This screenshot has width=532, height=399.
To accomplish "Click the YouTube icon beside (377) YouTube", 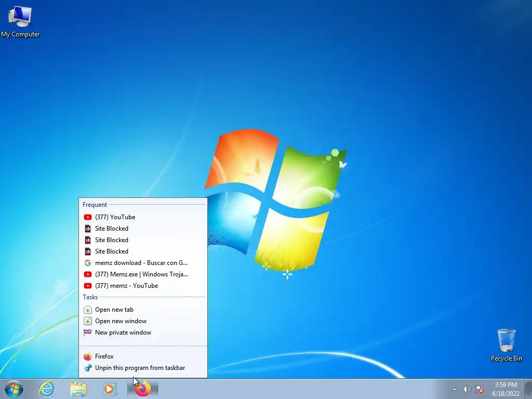I will coord(87,217).
